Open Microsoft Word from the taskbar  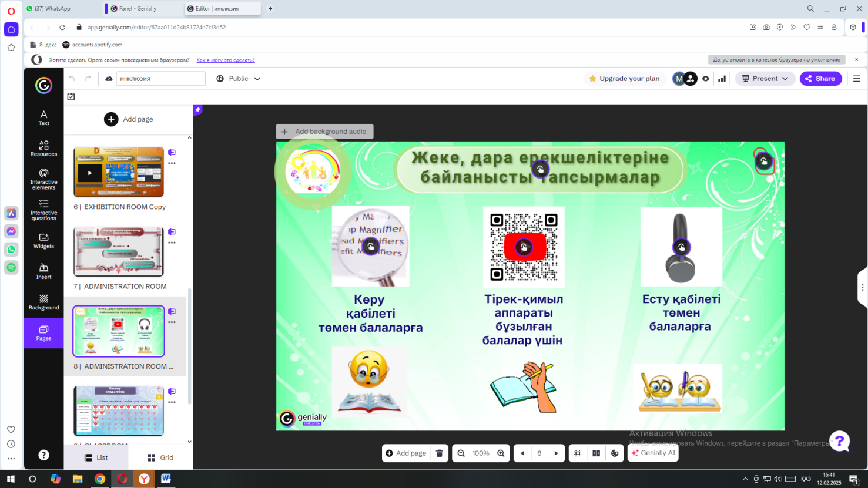[166, 479]
